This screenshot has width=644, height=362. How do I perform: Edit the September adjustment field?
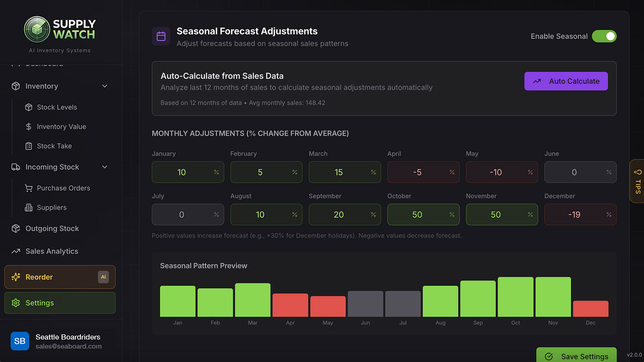coord(345,214)
